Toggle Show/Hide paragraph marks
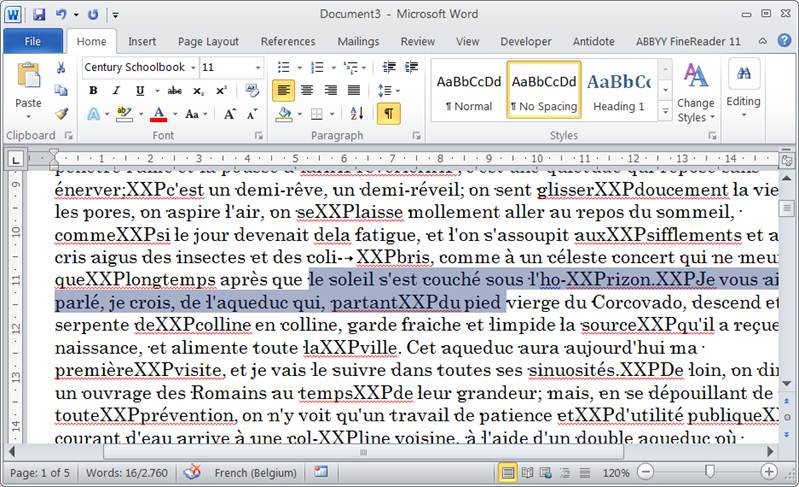 click(x=387, y=114)
